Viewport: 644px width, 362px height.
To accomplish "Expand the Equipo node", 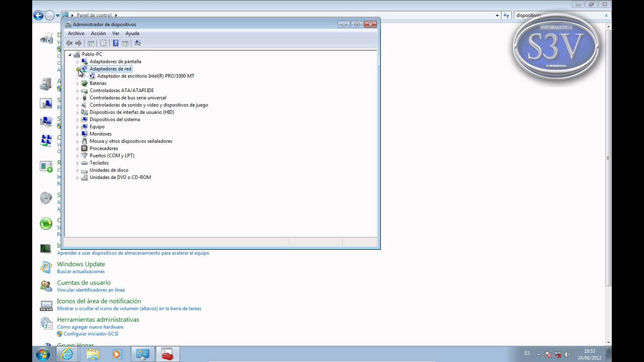I will pyautogui.click(x=77, y=127).
